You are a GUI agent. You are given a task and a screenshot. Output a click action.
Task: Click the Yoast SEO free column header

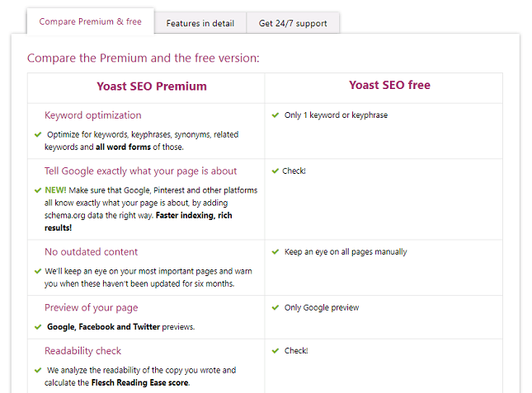389,85
